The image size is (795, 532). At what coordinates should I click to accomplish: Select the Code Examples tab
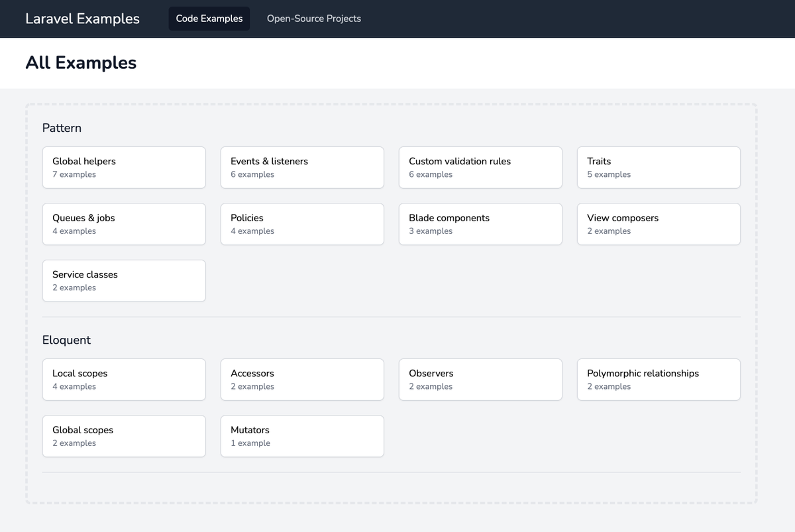click(209, 19)
